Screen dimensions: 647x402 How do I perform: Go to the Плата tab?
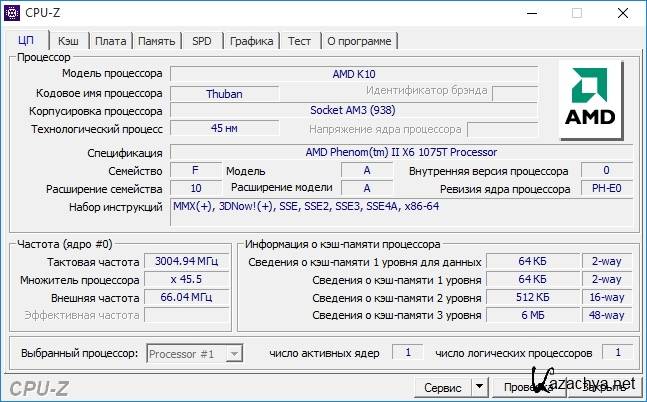pyautogui.click(x=110, y=40)
